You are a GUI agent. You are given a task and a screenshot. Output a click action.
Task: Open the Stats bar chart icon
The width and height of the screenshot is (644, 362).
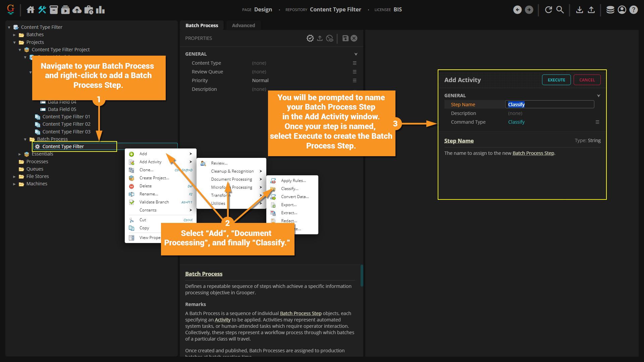[x=100, y=10]
